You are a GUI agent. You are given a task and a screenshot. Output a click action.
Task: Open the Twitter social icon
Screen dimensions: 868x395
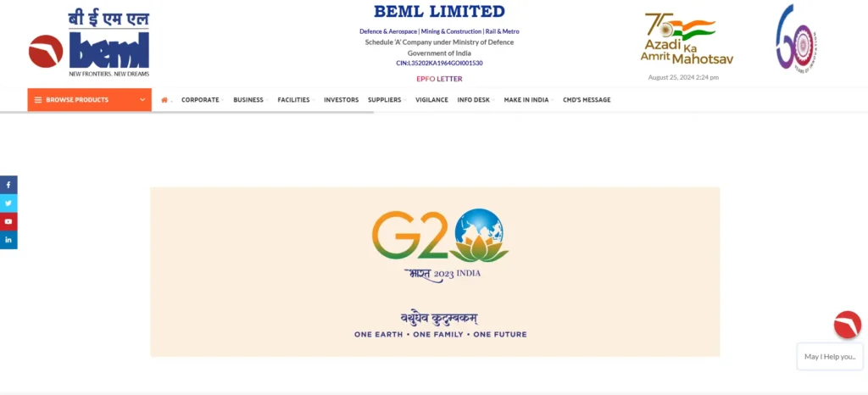click(x=8, y=203)
